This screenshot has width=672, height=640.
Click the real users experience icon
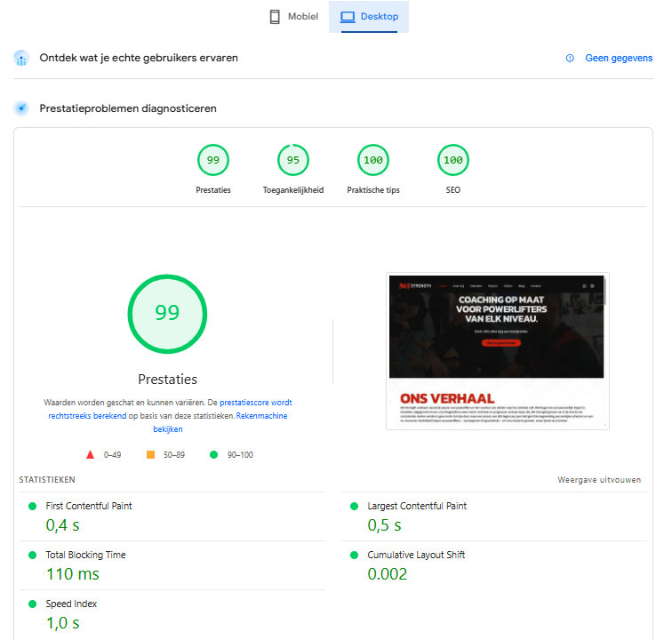click(21, 59)
